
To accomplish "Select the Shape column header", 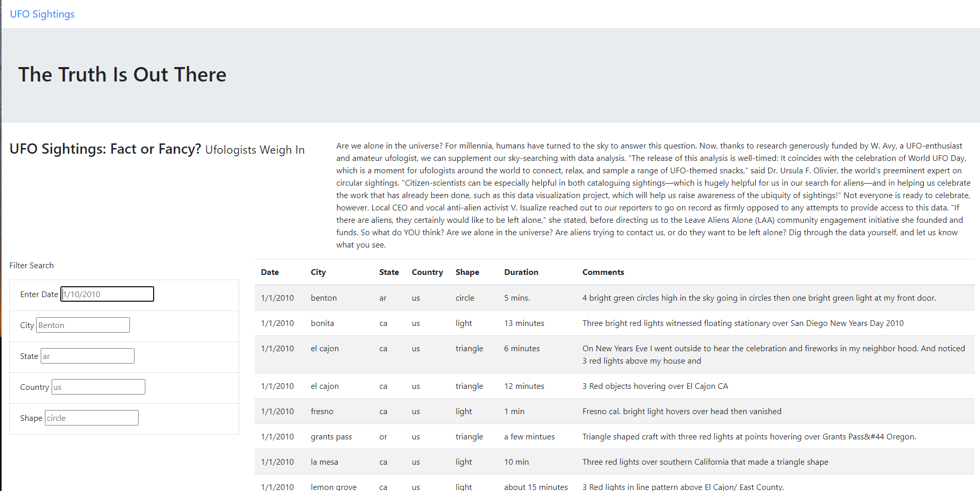I will [467, 272].
